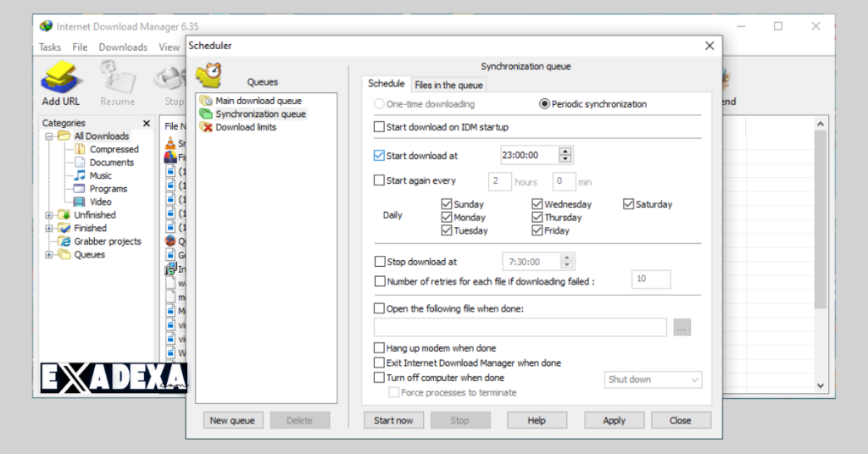The image size is (868, 454).
Task: Click the Main download queue icon
Action: [207, 101]
